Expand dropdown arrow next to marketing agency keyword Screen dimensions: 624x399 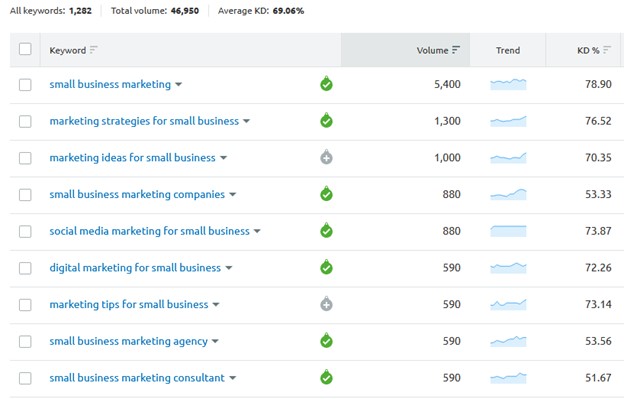(x=215, y=341)
